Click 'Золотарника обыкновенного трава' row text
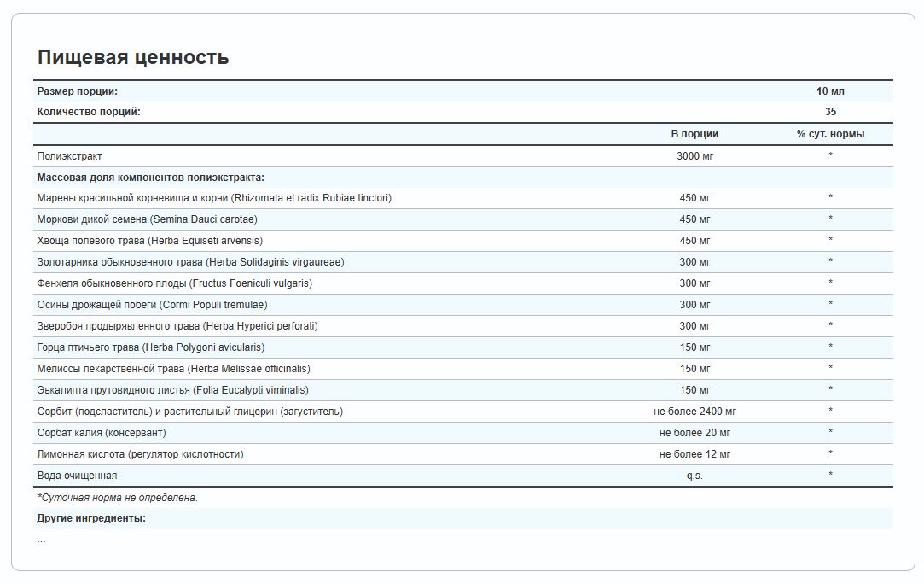This screenshot has height=584, width=924. click(191, 262)
